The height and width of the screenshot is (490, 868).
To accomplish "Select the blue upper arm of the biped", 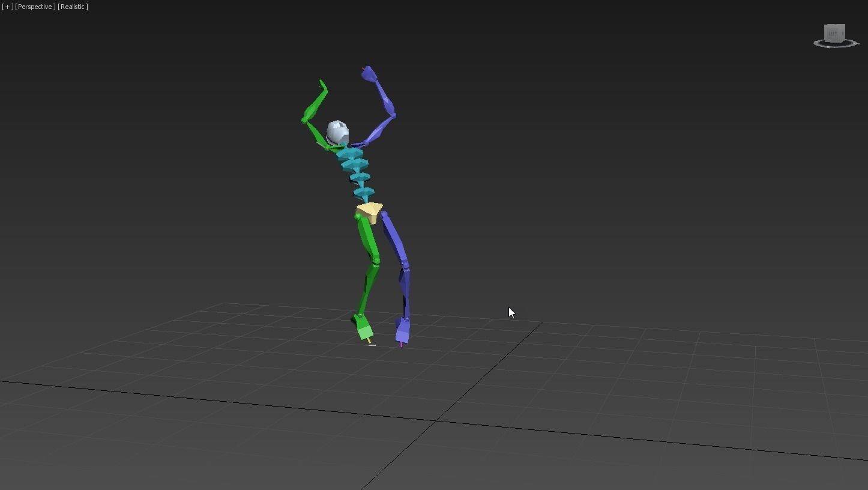I will tap(378, 130).
